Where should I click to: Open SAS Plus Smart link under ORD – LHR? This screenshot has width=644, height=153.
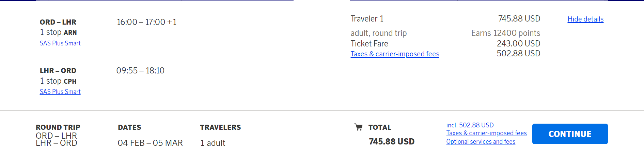click(x=60, y=43)
